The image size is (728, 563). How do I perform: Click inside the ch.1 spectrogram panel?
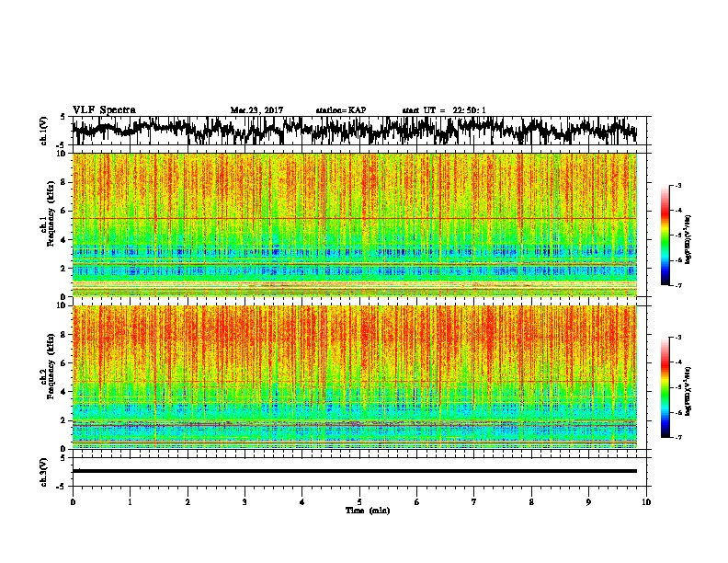pos(354,224)
